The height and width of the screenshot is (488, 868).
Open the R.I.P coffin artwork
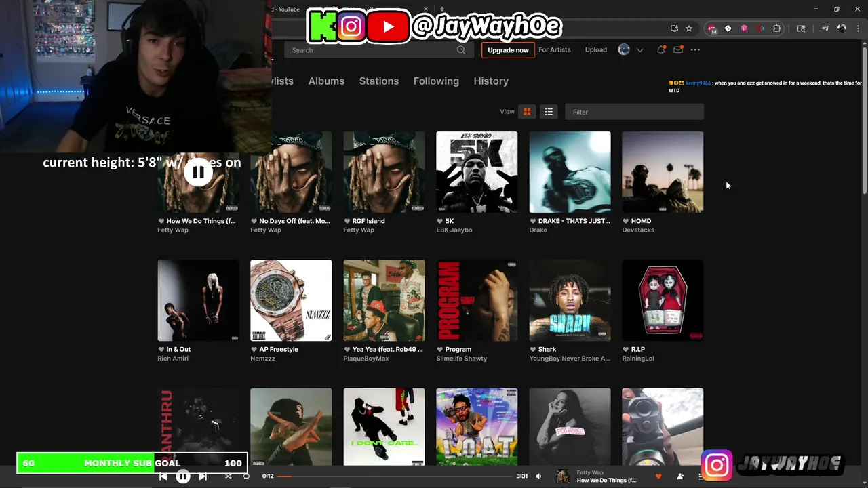point(663,300)
